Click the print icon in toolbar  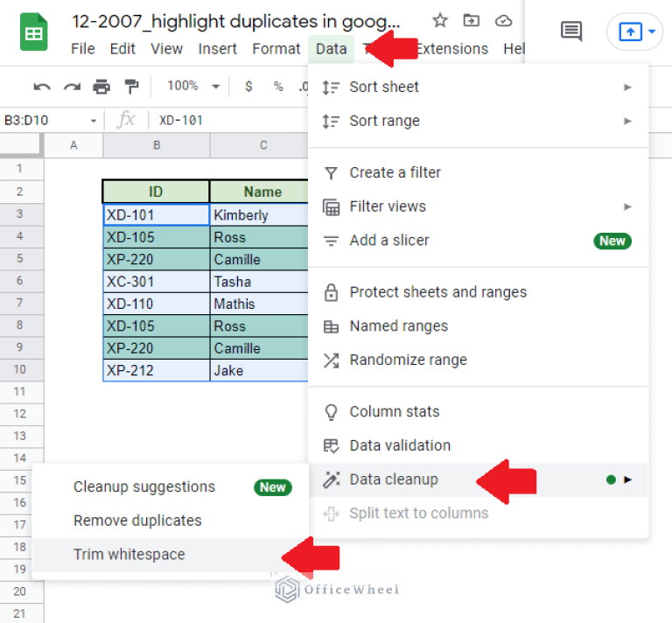(101, 86)
